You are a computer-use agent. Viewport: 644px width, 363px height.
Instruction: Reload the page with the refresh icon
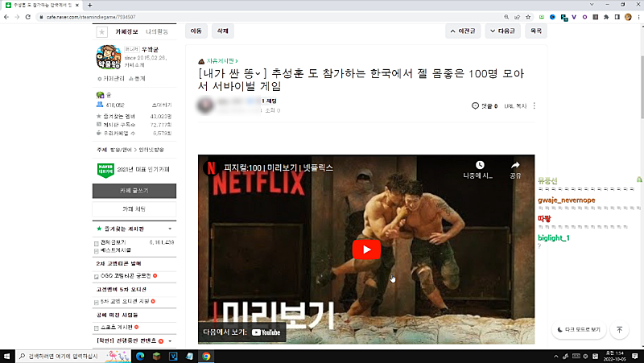pos(28,17)
